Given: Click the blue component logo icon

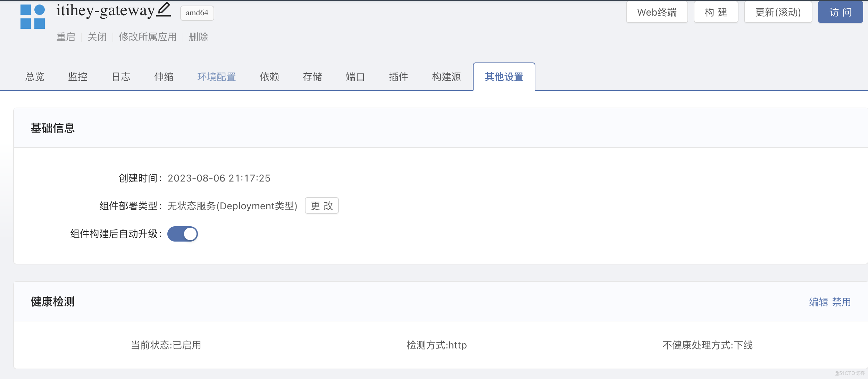Looking at the screenshot, I should tap(33, 17).
